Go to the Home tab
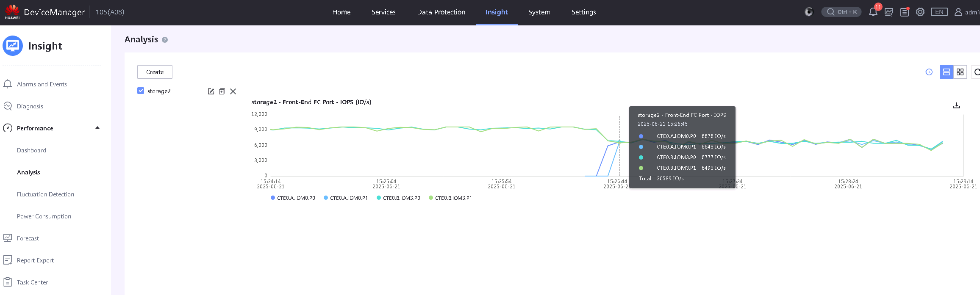The height and width of the screenshot is (295, 980). (x=341, y=12)
